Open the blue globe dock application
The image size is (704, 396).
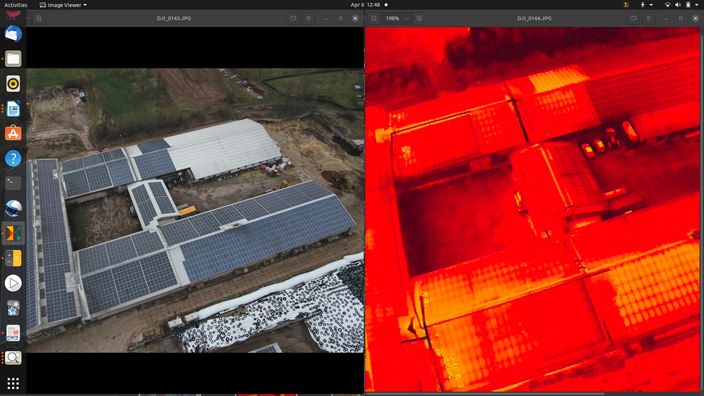click(x=13, y=208)
